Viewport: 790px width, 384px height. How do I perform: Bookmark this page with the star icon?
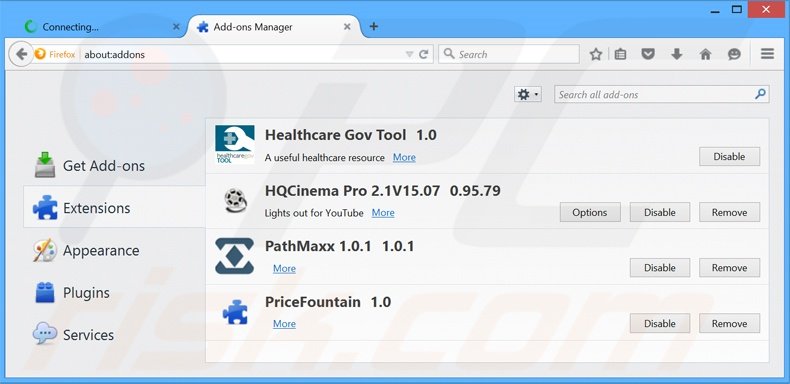coord(596,54)
